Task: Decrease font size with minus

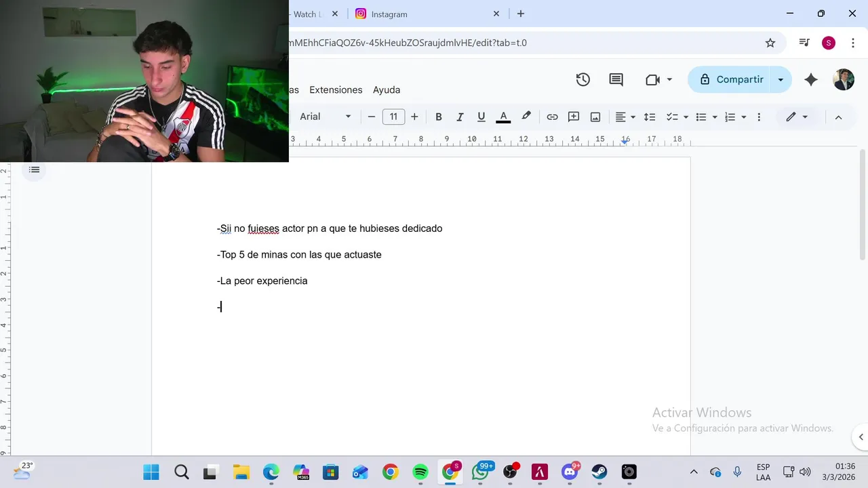Action: pyautogui.click(x=371, y=117)
